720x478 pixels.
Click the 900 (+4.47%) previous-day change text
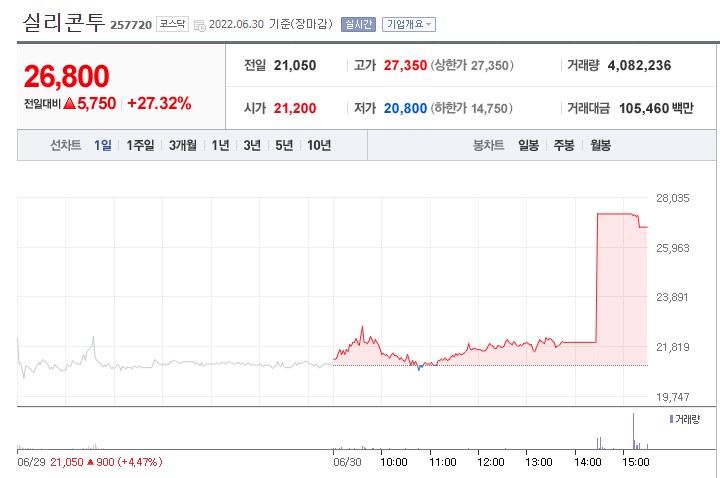[129, 462]
